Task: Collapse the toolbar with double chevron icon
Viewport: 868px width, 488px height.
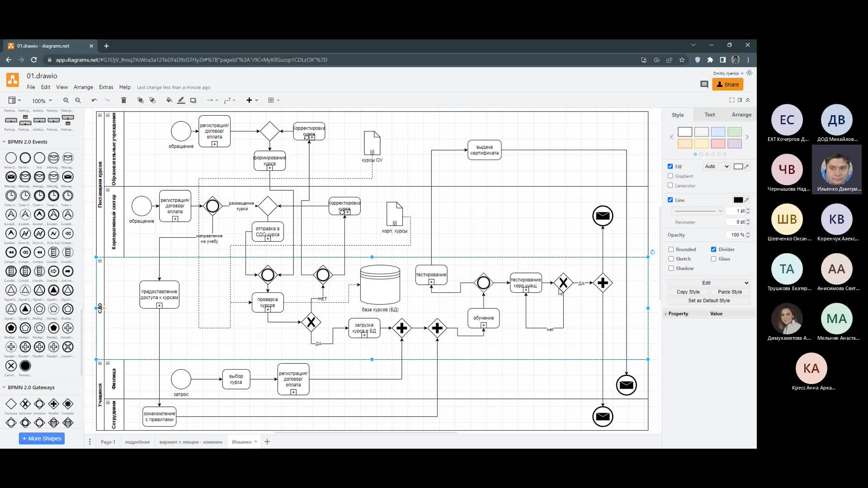Action: coord(748,100)
